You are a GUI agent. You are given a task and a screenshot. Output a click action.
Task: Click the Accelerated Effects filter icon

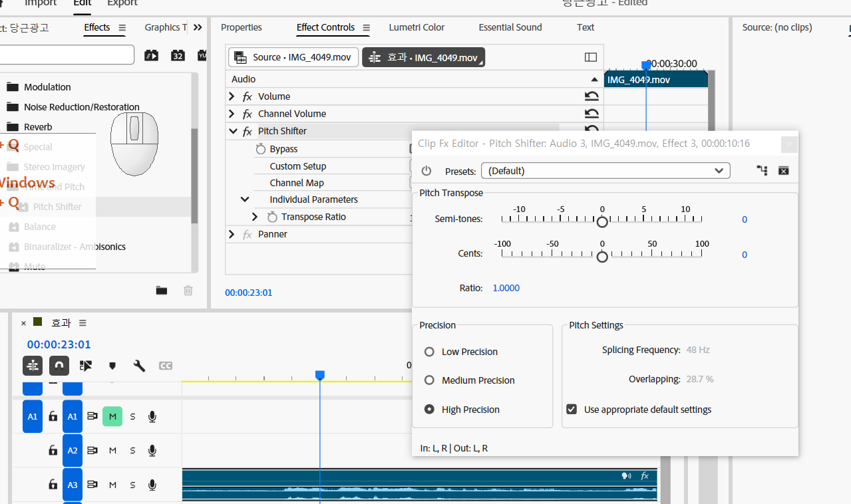(152, 55)
